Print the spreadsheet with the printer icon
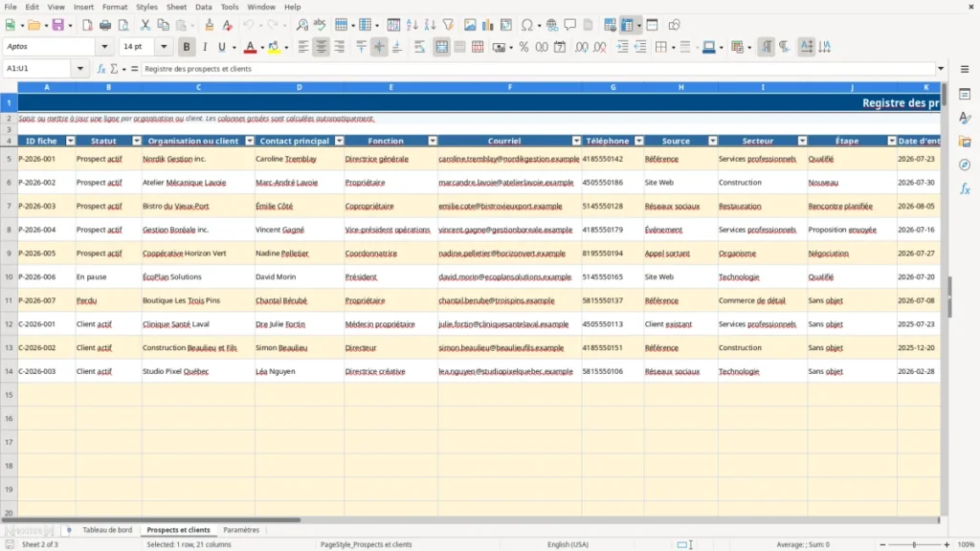 click(x=105, y=25)
